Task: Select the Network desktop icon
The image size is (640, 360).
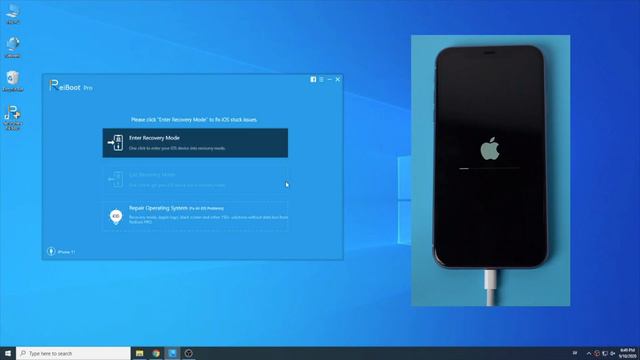Action: pyautogui.click(x=13, y=47)
